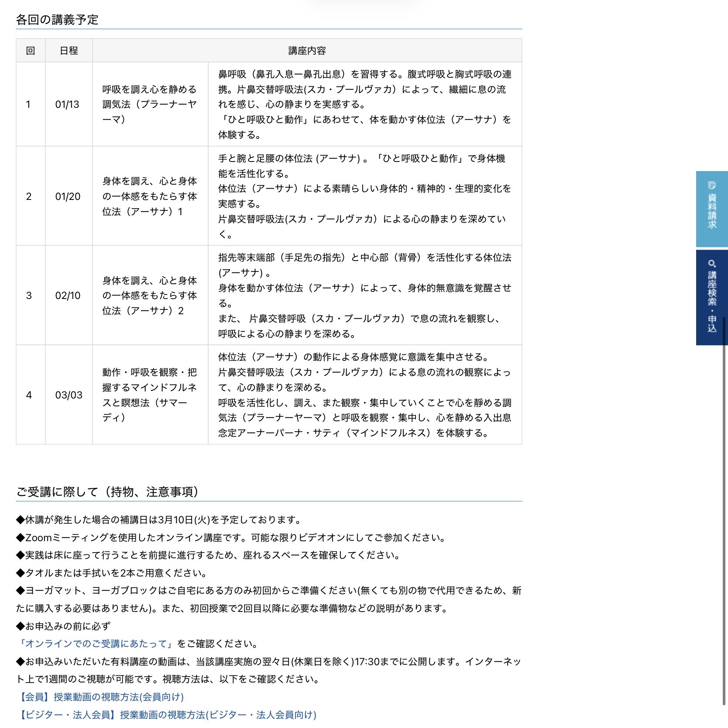Open 【ビジター・法人会員】授業動画の視聴方法 link
The width and height of the screenshot is (728, 728).
[166, 715]
